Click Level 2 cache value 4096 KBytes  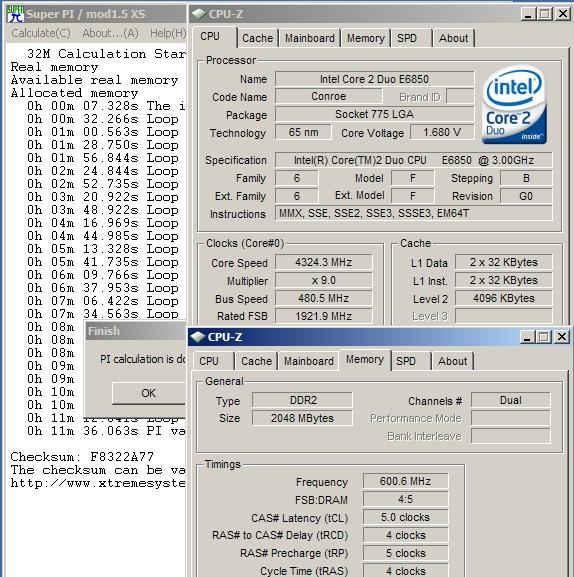click(x=504, y=298)
